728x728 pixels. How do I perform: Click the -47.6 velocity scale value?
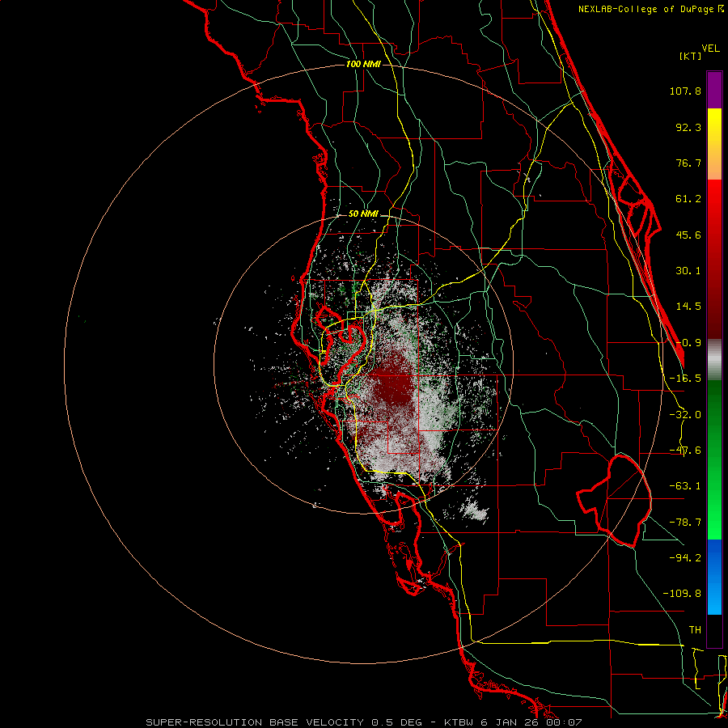pos(685,451)
